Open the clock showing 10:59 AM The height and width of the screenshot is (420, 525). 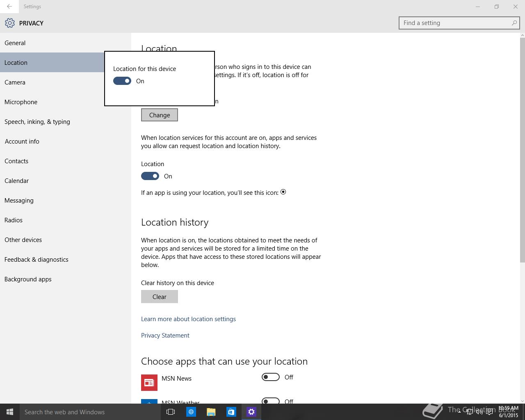pyautogui.click(x=509, y=412)
